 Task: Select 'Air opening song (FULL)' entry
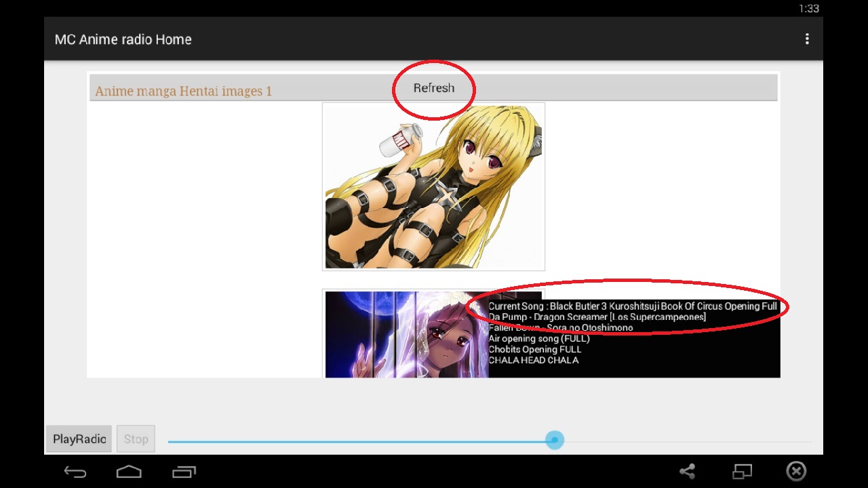(x=539, y=339)
